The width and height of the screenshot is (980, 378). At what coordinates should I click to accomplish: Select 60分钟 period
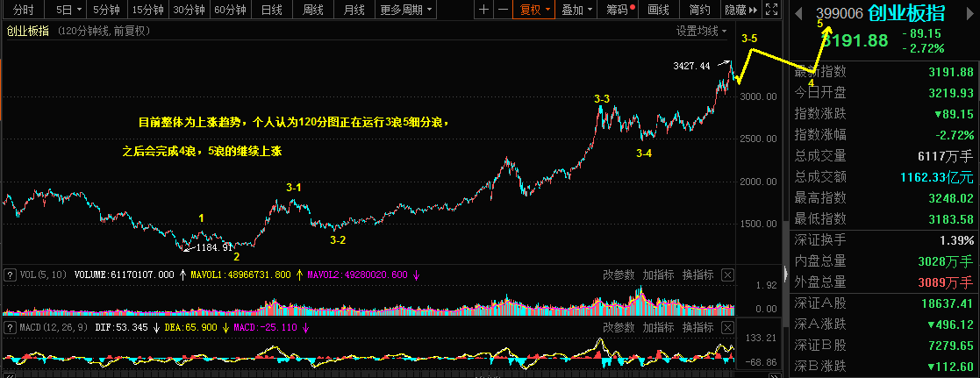[229, 10]
